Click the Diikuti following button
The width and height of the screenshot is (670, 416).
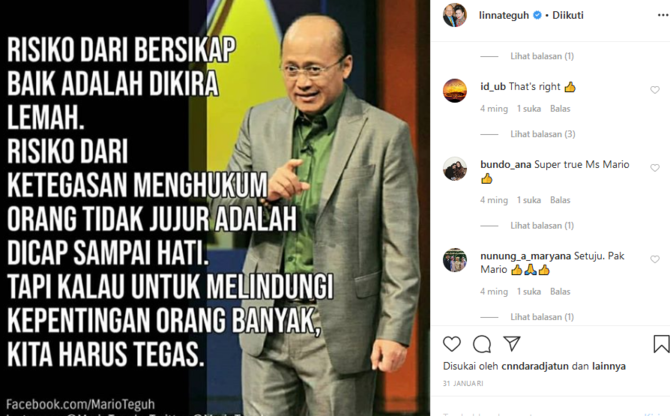567,15
